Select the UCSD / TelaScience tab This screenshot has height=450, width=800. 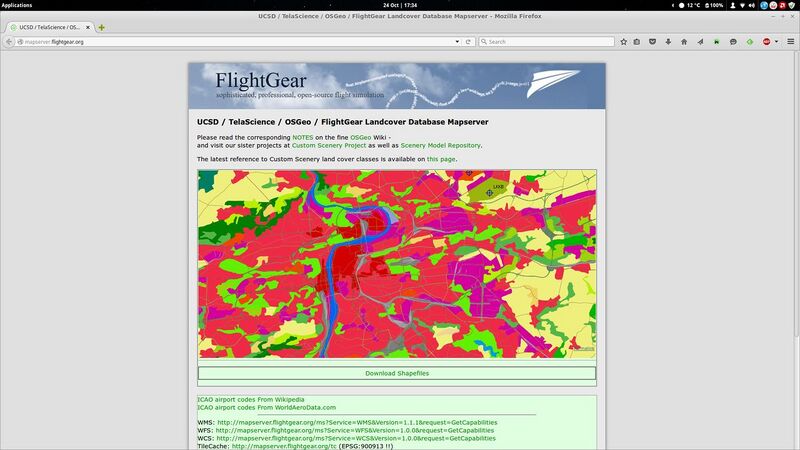pos(49,28)
